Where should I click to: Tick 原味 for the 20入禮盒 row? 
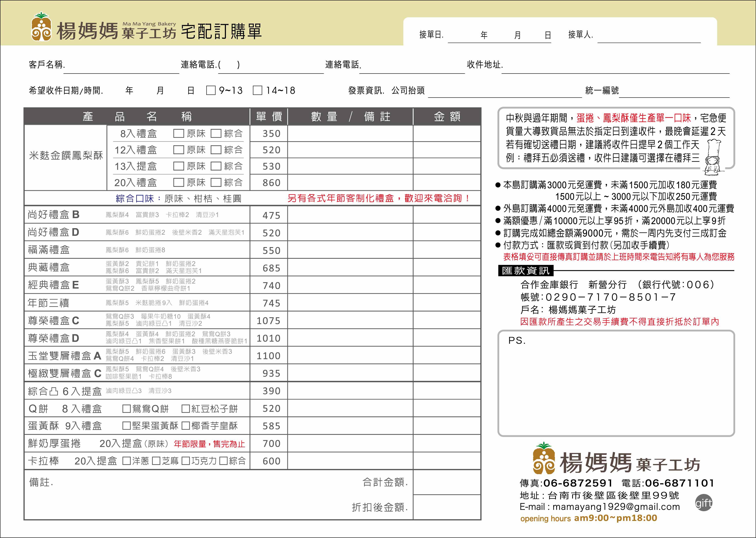179,182
